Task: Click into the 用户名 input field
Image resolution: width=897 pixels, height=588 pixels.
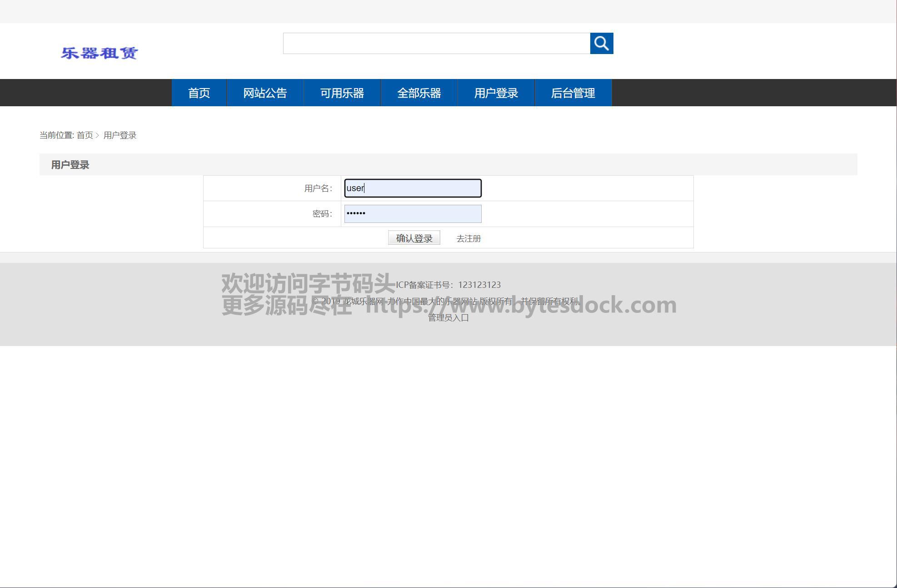Action: (413, 188)
